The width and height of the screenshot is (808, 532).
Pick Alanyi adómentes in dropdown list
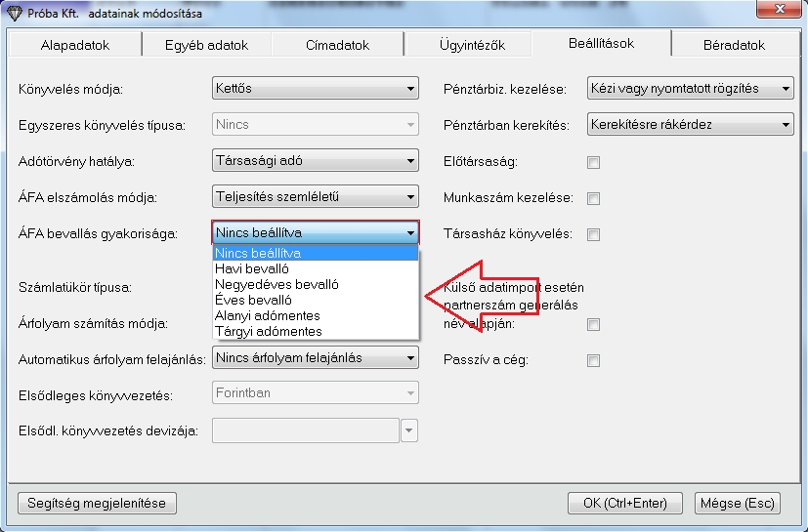[x=267, y=315]
